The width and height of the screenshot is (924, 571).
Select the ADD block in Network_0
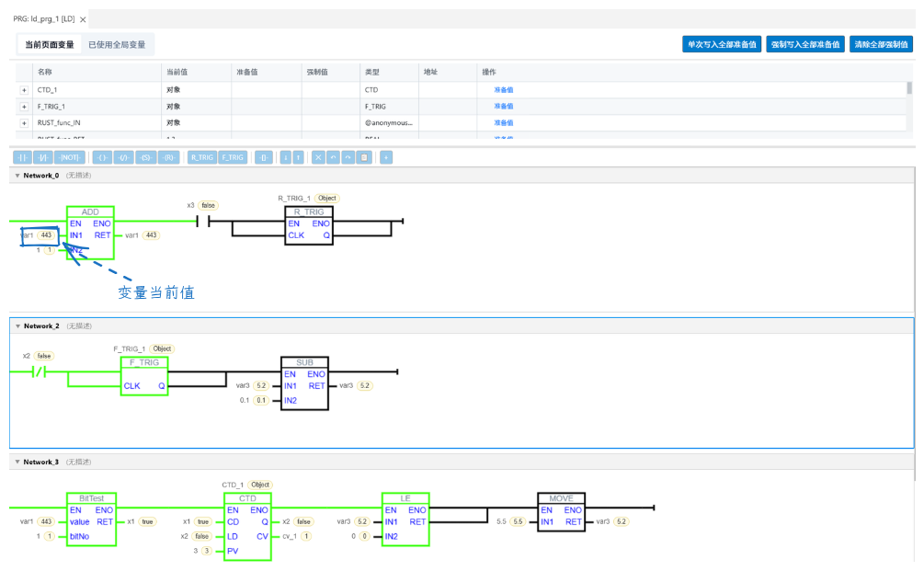[90, 233]
